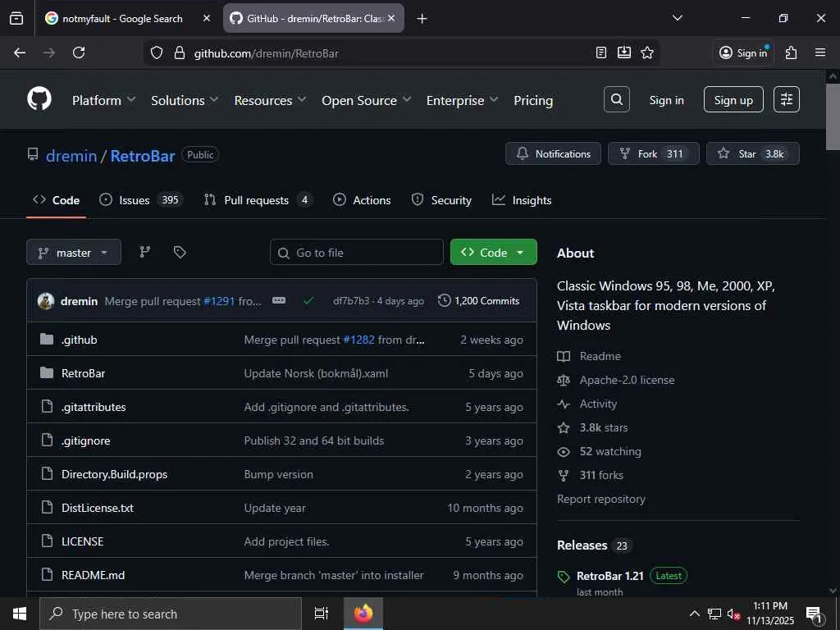Toggle Firefox reader view icon
The height and width of the screenshot is (630, 840).
coord(601,52)
